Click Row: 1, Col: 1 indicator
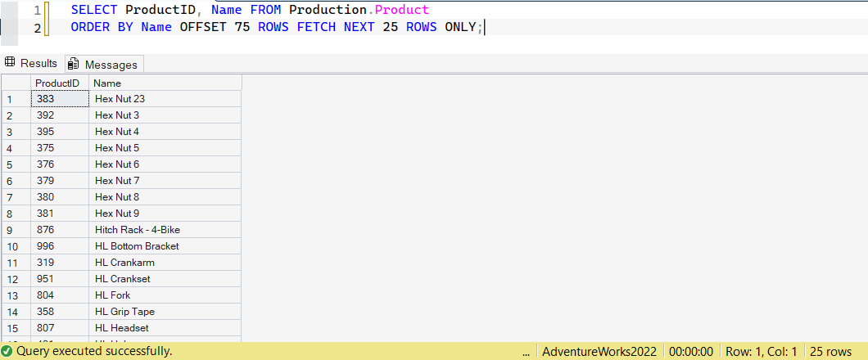Viewport: 868px width, 360px height. [762, 351]
